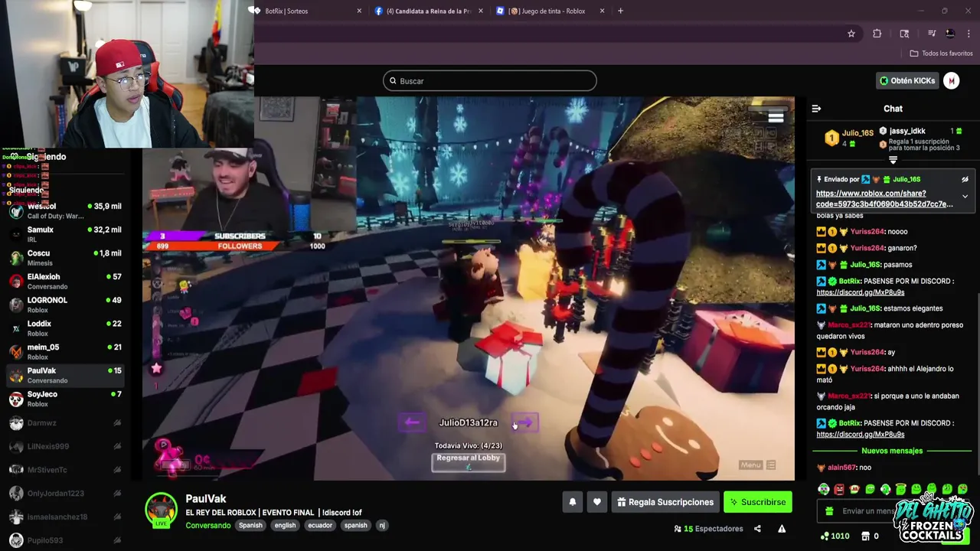Click username alain567 in chat
This screenshot has width=980, height=551.
[x=842, y=468]
